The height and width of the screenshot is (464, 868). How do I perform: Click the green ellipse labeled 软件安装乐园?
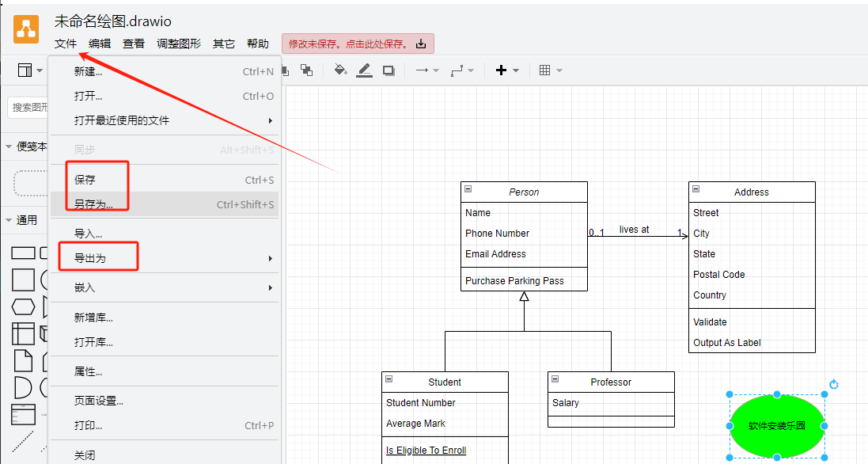[776, 426]
